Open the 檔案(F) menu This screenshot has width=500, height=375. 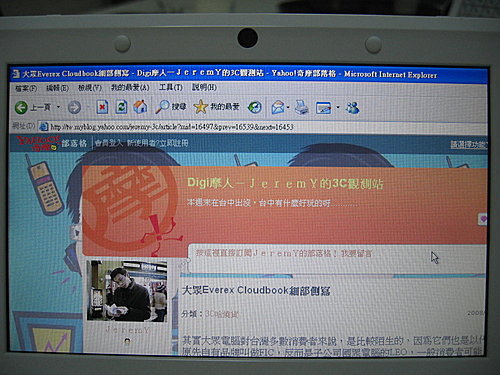(x=26, y=88)
